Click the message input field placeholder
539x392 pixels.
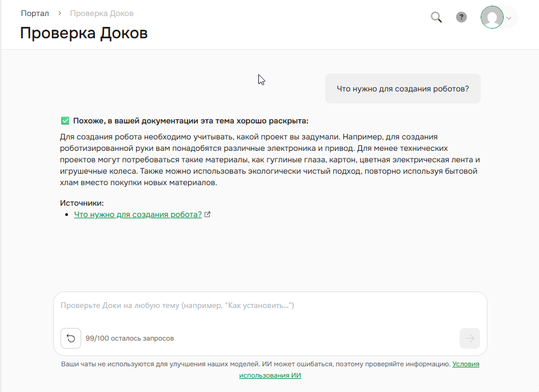[177, 305]
